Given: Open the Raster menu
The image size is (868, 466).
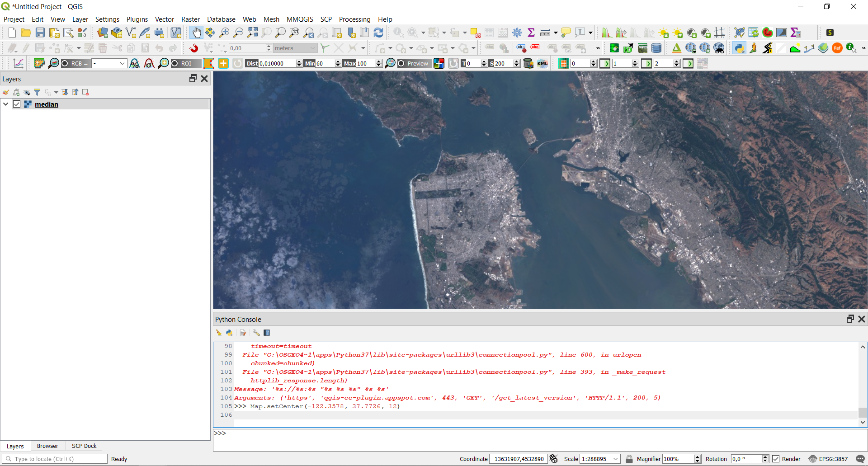Looking at the screenshot, I should (190, 19).
